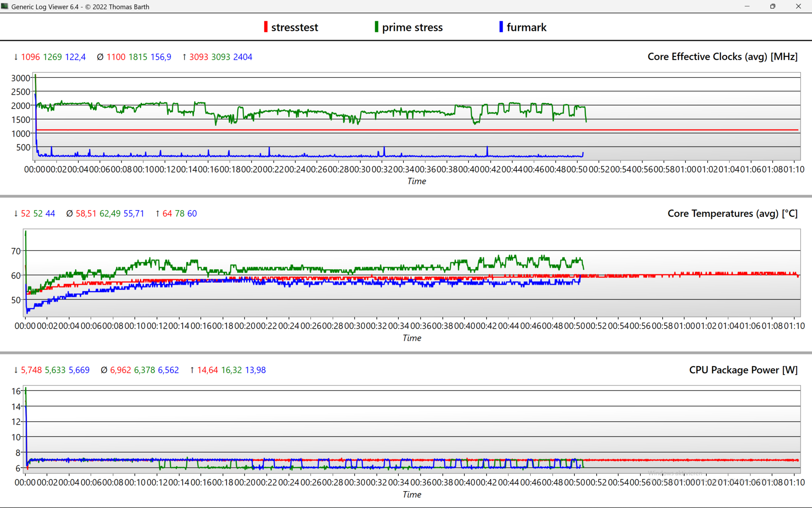Click the furmark legend label
Image resolution: width=812 pixels, height=508 pixels.
click(x=526, y=28)
